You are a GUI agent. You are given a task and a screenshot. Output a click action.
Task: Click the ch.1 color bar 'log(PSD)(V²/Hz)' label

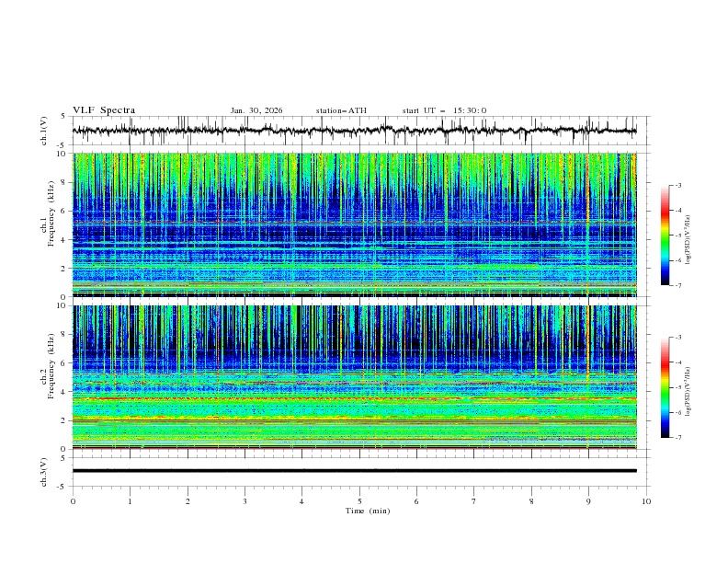point(688,240)
